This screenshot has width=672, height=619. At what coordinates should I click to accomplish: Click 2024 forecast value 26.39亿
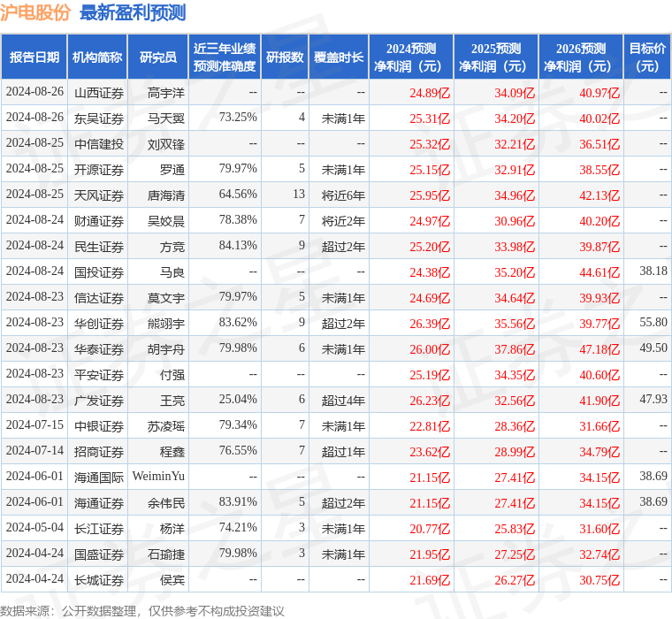pos(430,324)
